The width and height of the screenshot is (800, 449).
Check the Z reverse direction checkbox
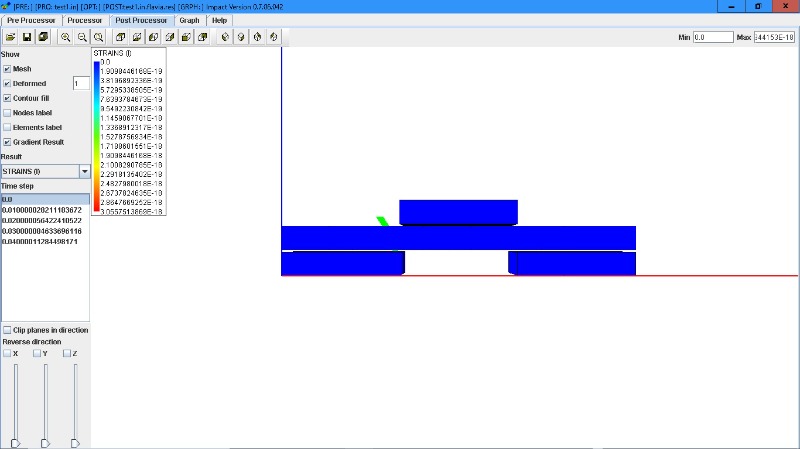coord(67,353)
